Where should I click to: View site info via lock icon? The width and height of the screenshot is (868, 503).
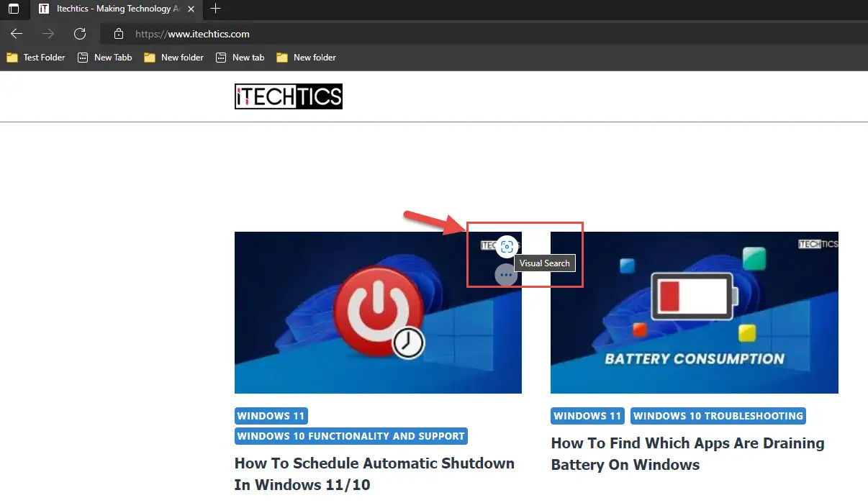[119, 34]
